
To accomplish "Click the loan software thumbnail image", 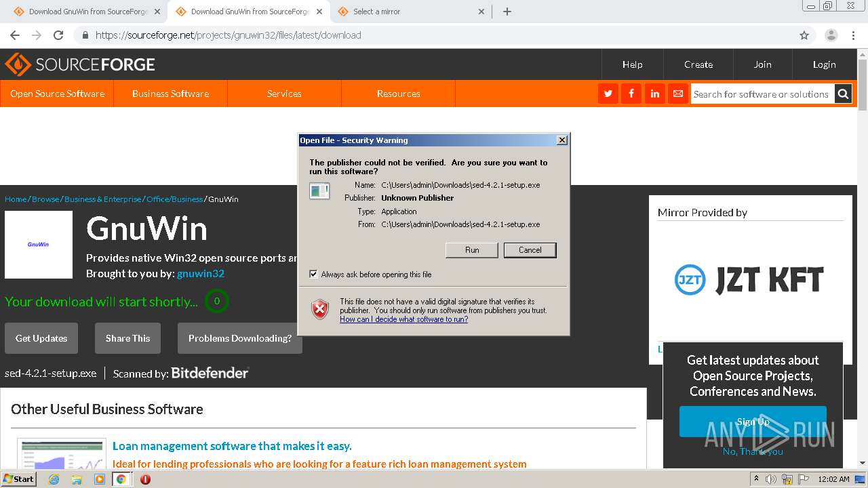I will 62,453.
